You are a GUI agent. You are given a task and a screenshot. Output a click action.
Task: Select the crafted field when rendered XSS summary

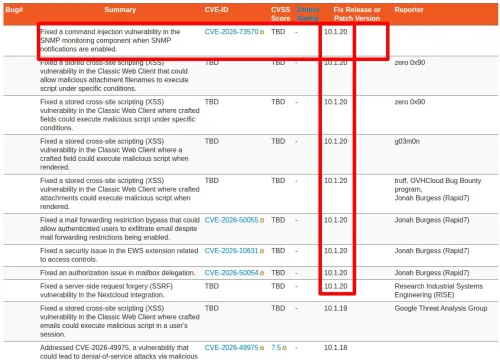(x=114, y=154)
